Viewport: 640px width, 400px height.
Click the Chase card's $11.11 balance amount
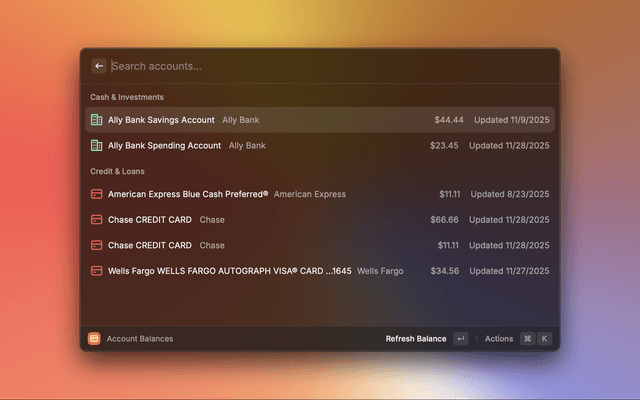448,245
